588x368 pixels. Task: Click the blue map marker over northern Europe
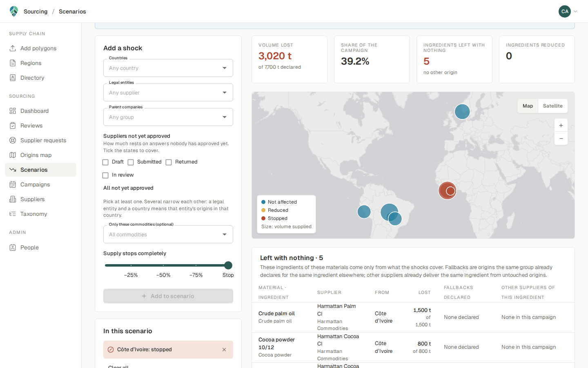pos(462,111)
